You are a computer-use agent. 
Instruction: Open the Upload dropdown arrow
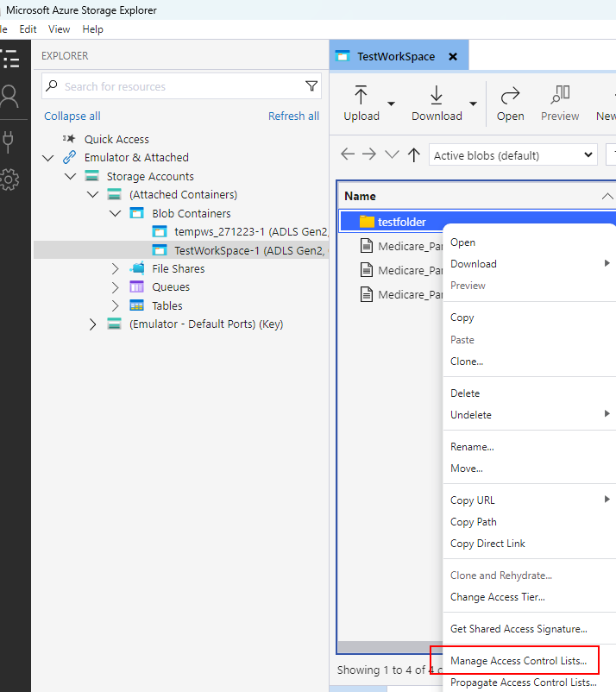[x=391, y=104]
